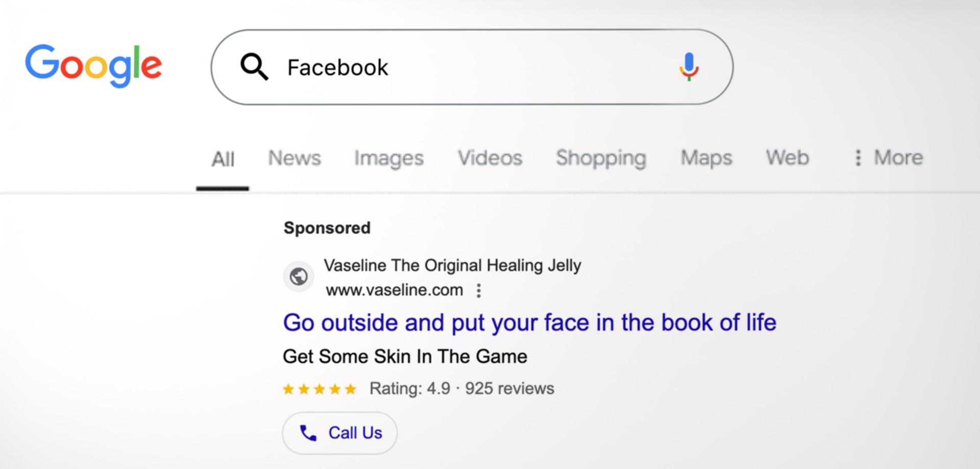
Task: Click the magnifying glass search icon
Action: pos(254,66)
